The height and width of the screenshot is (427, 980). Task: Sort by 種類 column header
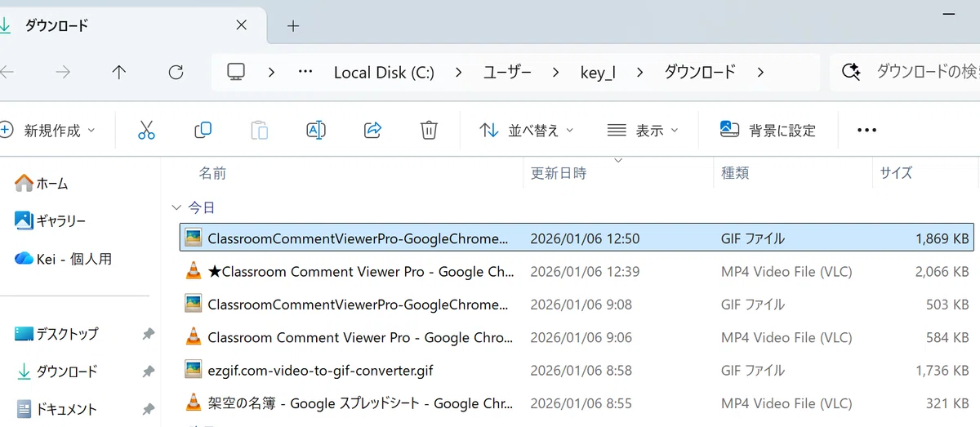point(735,173)
